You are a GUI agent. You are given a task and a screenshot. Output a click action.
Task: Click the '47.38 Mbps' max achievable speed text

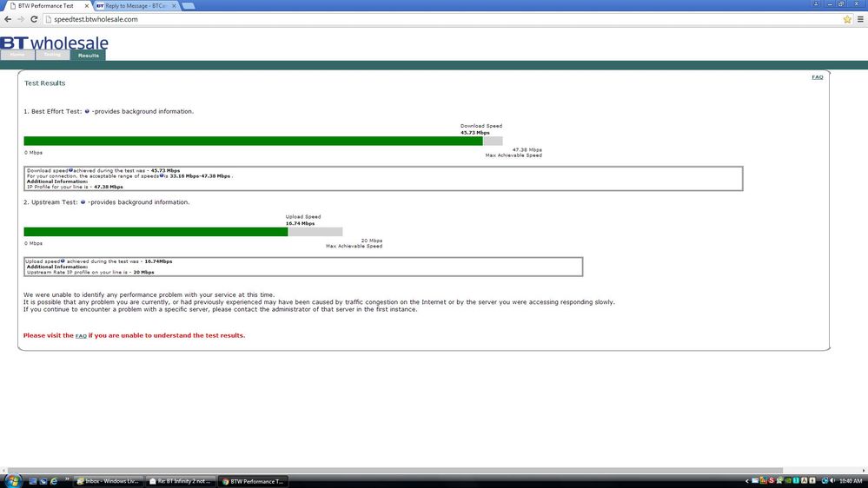pos(527,150)
